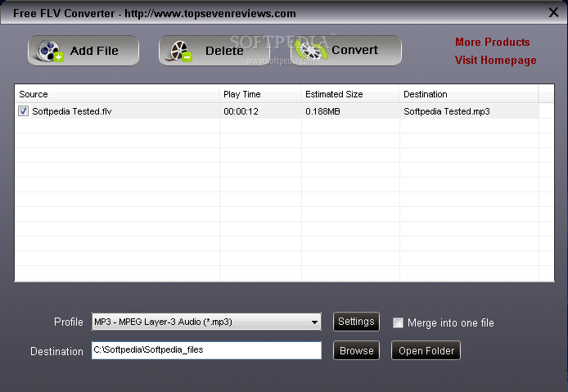Sort by the Source column header
The image size is (568, 392).
click(x=117, y=94)
